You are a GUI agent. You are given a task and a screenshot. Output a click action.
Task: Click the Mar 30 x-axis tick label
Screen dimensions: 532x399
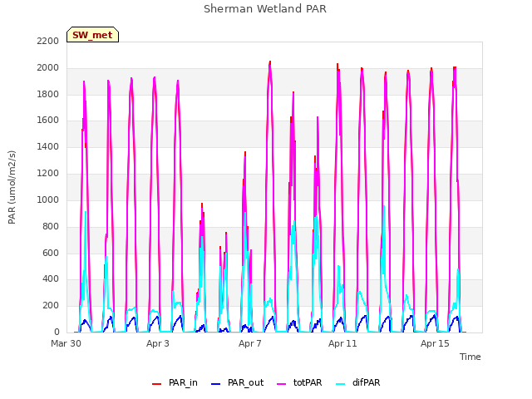click(66, 343)
